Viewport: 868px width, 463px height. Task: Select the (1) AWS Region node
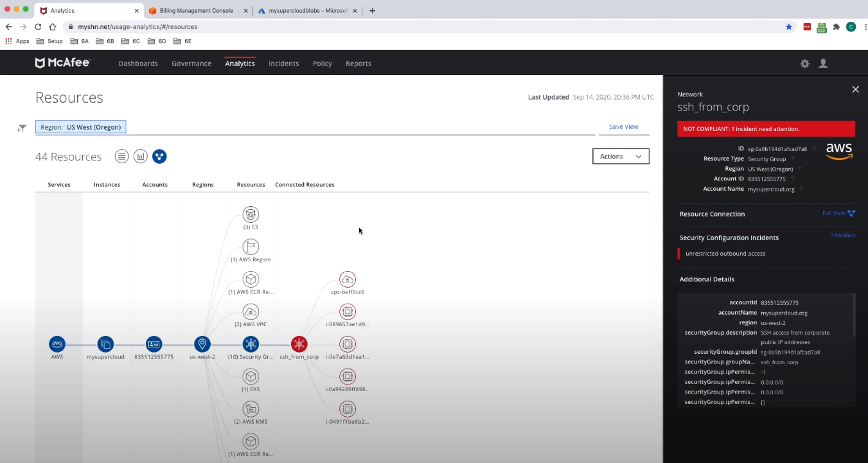tap(251, 247)
